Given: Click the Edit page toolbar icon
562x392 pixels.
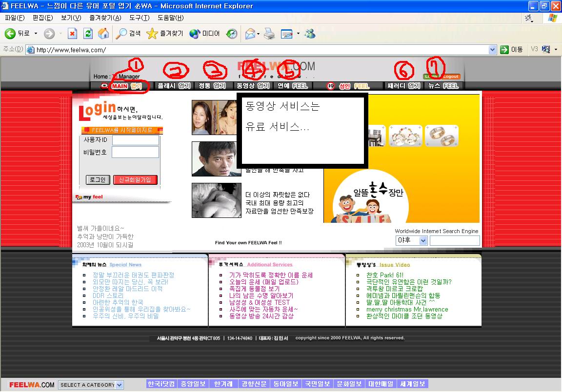Looking at the screenshot, I should pyautogui.click(x=286, y=34).
